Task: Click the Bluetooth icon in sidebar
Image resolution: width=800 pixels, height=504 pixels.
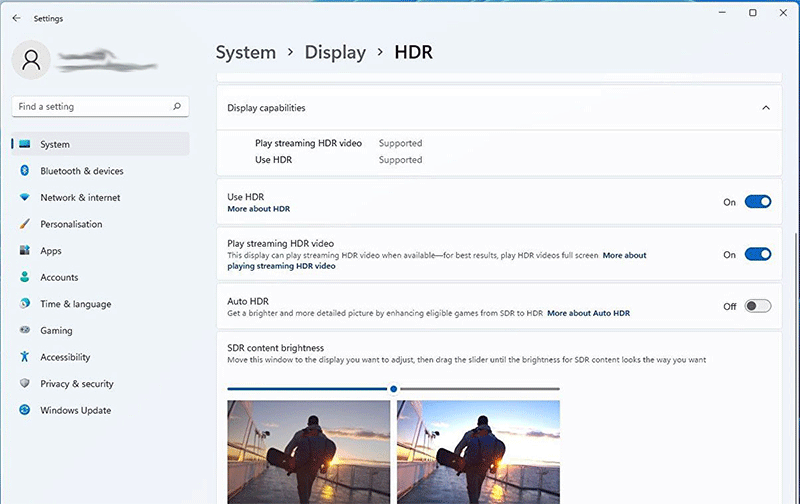Action: click(x=24, y=170)
